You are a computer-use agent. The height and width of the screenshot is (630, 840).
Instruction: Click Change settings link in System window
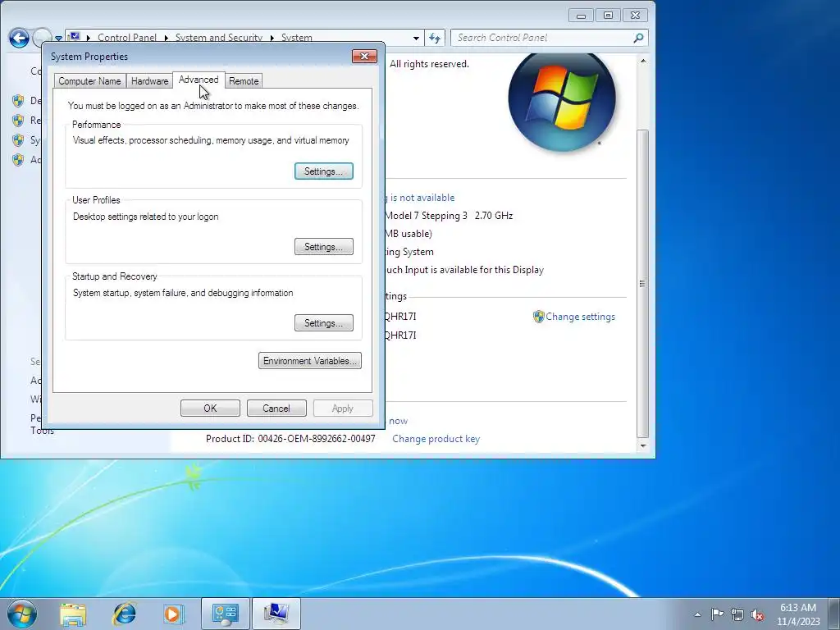580,317
